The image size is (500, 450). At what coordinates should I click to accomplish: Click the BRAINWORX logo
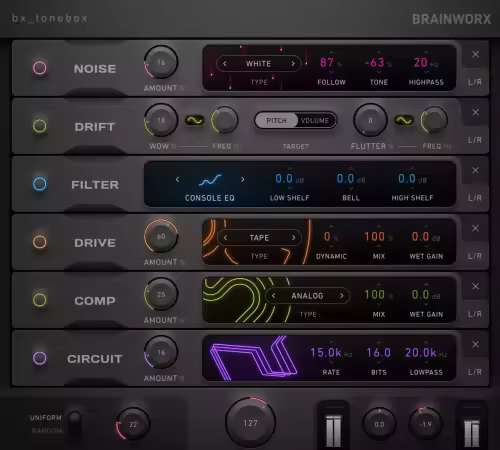(451, 19)
